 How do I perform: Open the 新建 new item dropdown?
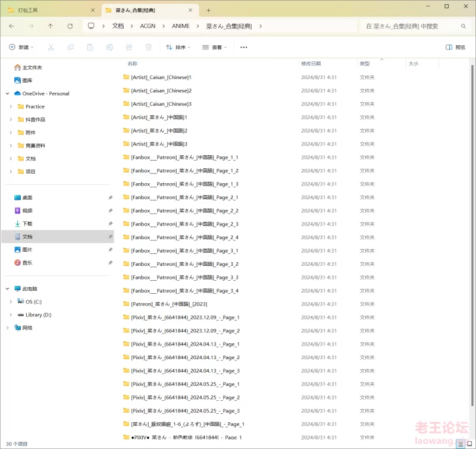(x=21, y=48)
